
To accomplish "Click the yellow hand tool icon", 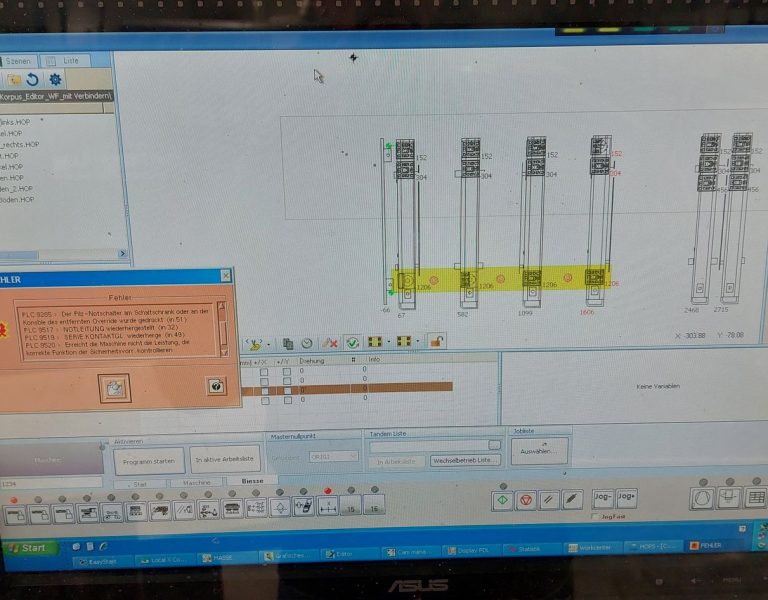I will coord(254,344).
